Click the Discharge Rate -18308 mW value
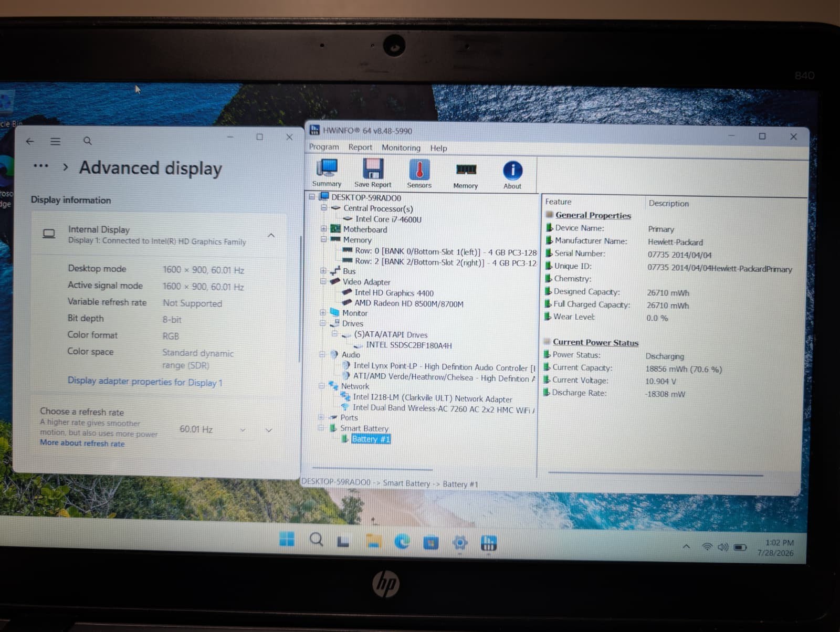 point(665,394)
